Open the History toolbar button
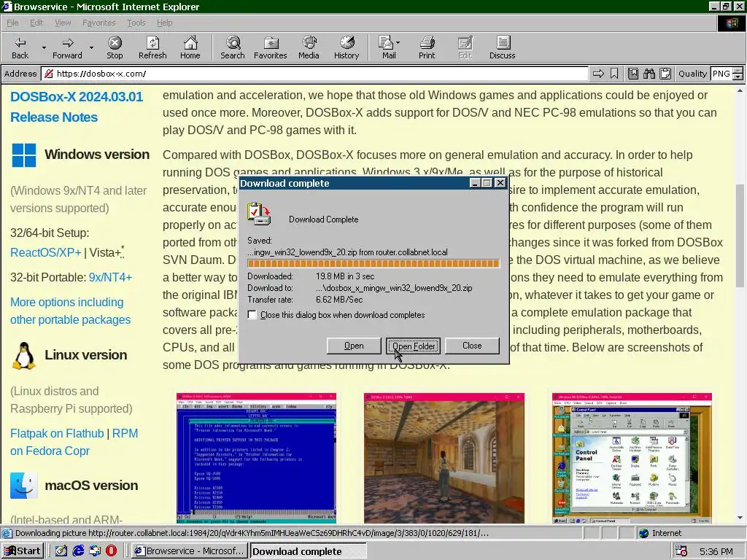Image resolution: width=747 pixels, height=560 pixels. [x=347, y=47]
